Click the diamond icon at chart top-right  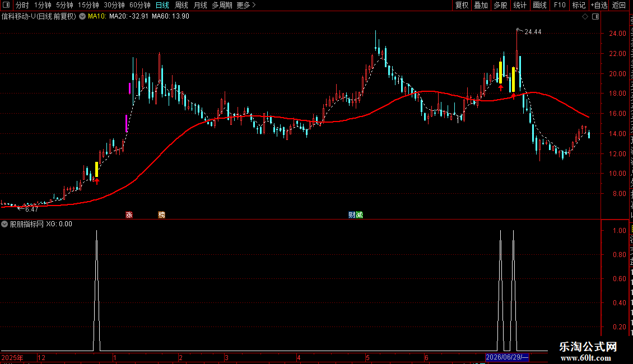click(585, 17)
